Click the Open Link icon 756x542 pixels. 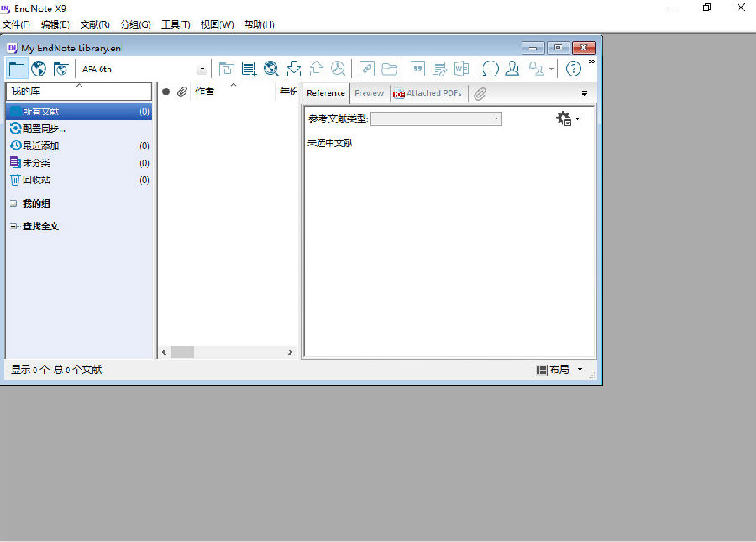point(367,69)
